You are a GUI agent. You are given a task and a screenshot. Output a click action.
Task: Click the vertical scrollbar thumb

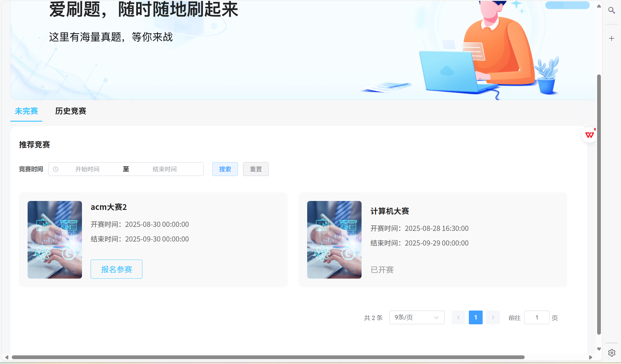pyautogui.click(x=599, y=204)
